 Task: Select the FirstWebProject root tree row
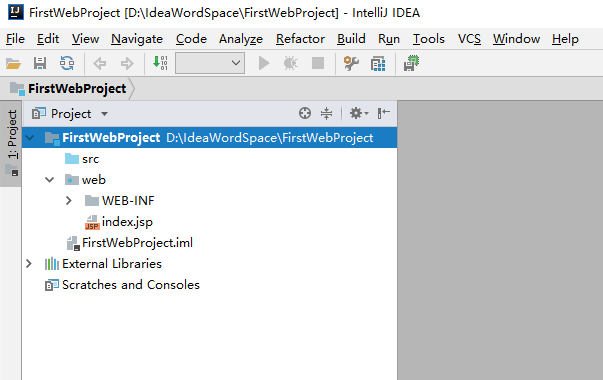[210, 138]
